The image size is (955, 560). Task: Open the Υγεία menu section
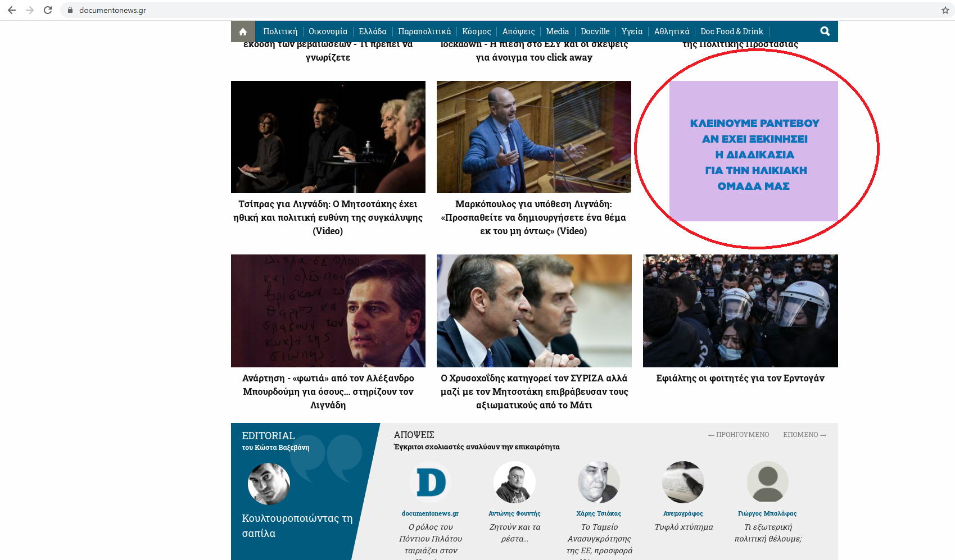click(632, 31)
